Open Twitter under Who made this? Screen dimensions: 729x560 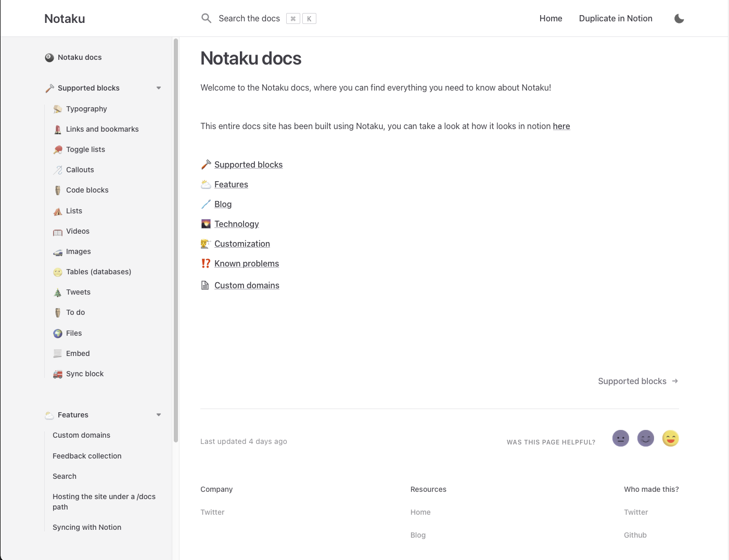point(636,512)
